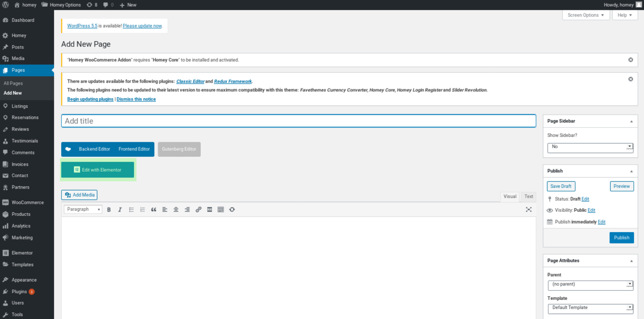The width and height of the screenshot is (644, 319).
Task: Open the Show Sidebar dropdown
Action: click(x=590, y=147)
